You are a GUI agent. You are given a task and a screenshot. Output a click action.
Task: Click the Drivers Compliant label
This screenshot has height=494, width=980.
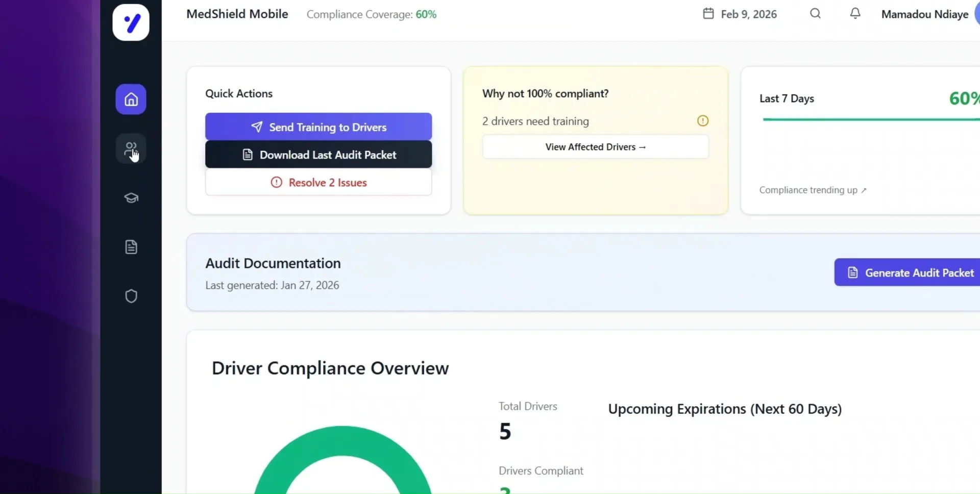541,471
